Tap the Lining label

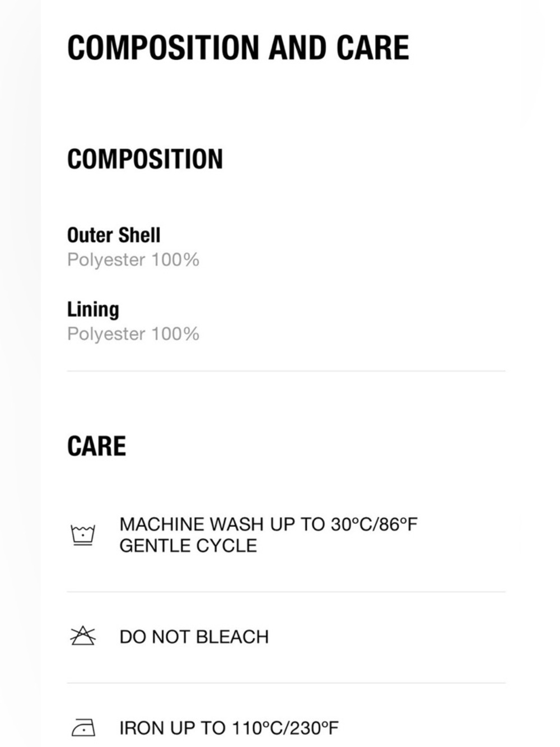click(93, 309)
